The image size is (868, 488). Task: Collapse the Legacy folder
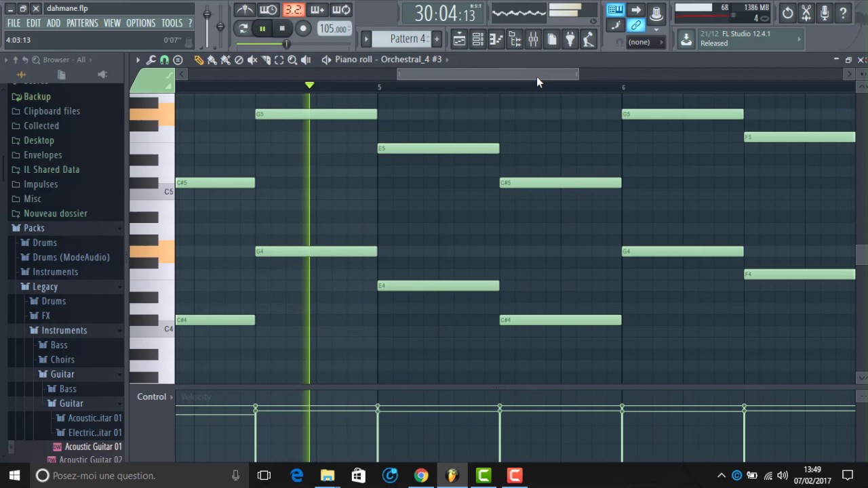(45, 286)
